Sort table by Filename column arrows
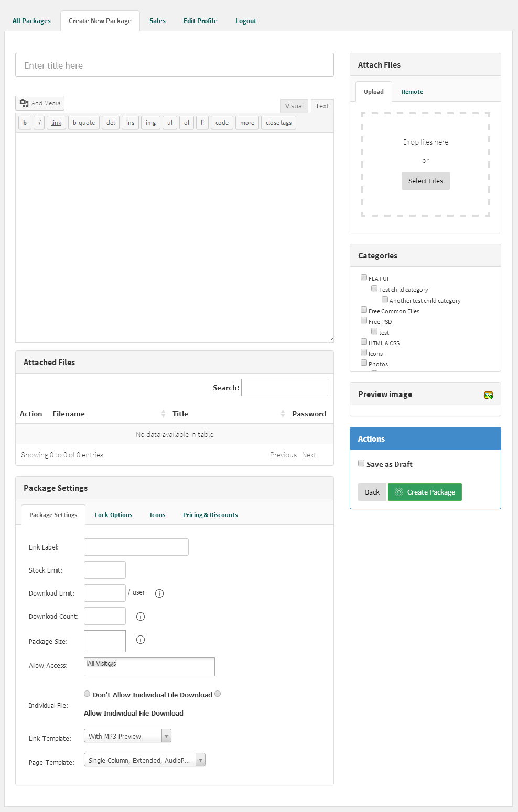The width and height of the screenshot is (518, 812). click(163, 414)
